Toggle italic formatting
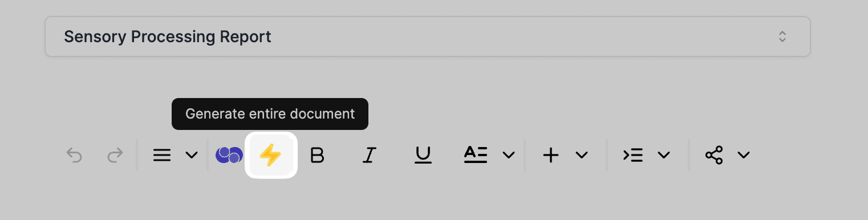 click(x=370, y=155)
